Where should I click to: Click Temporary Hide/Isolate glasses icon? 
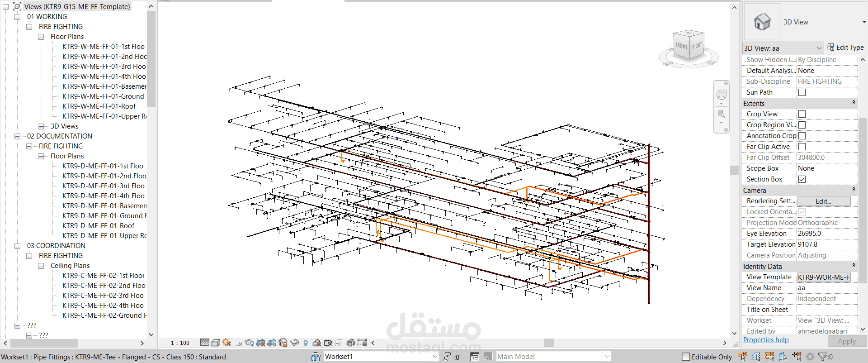pos(294,343)
